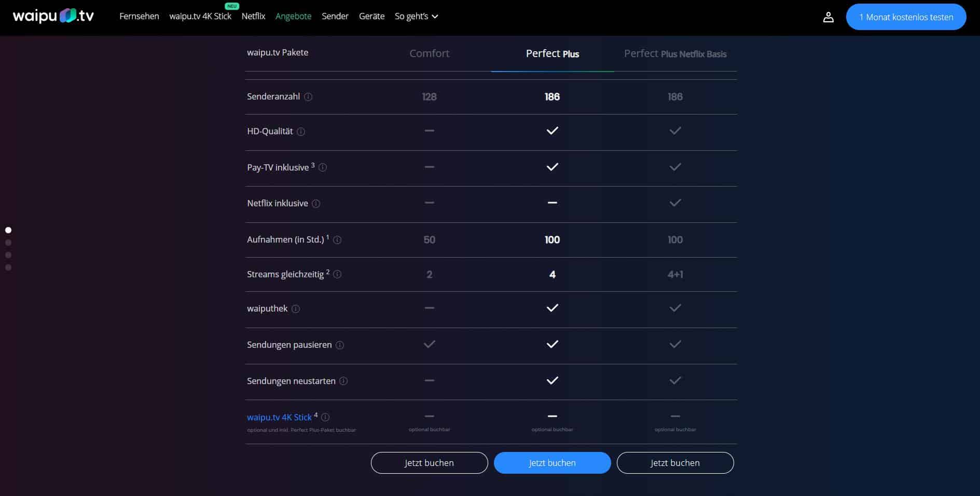Show info icon next to waipu.tv 4K Stick row
980x496 pixels.
[x=325, y=417]
